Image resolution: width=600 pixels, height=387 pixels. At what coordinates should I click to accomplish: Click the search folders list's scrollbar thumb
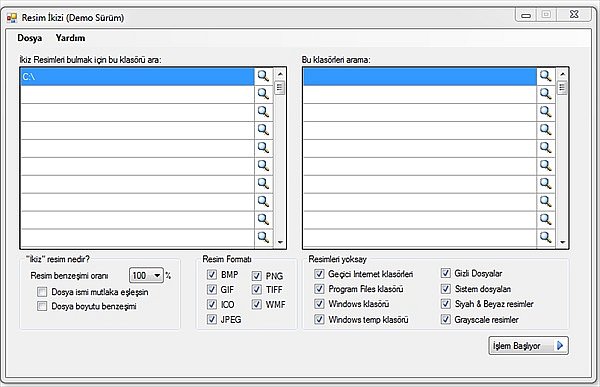[280, 88]
